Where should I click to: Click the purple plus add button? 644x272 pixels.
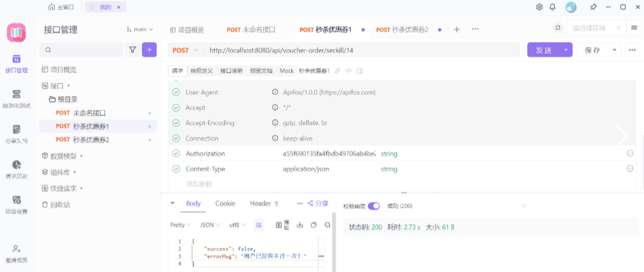point(149,50)
